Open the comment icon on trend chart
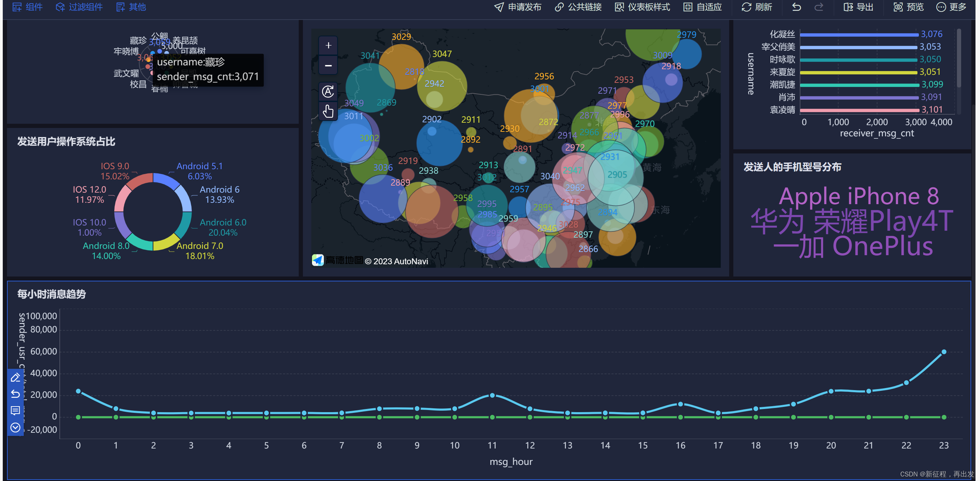Image resolution: width=980 pixels, height=481 pixels. click(x=15, y=411)
